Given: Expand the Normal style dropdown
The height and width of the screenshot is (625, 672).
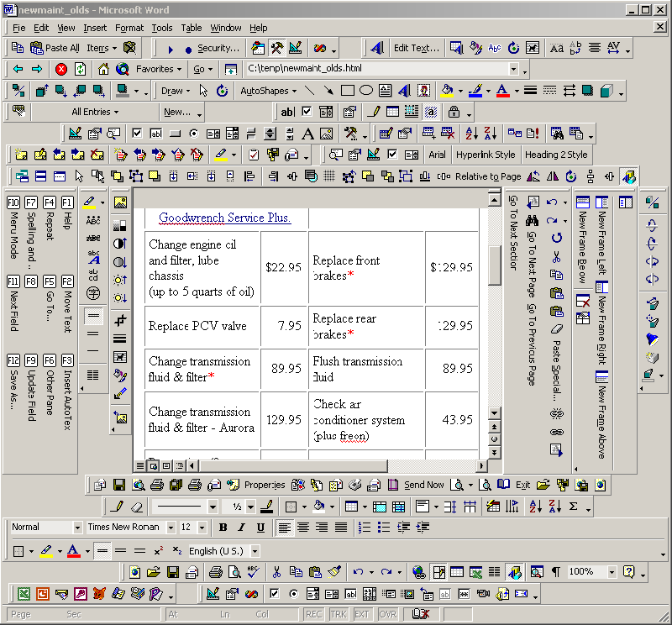Looking at the screenshot, I should (x=76, y=528).
